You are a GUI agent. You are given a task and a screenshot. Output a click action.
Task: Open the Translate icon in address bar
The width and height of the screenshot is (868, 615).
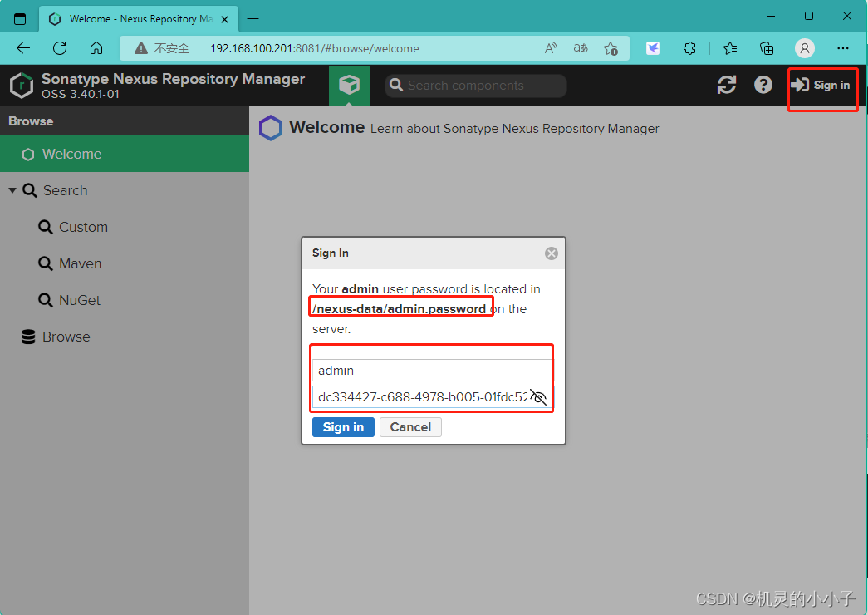tap(581, 48)
